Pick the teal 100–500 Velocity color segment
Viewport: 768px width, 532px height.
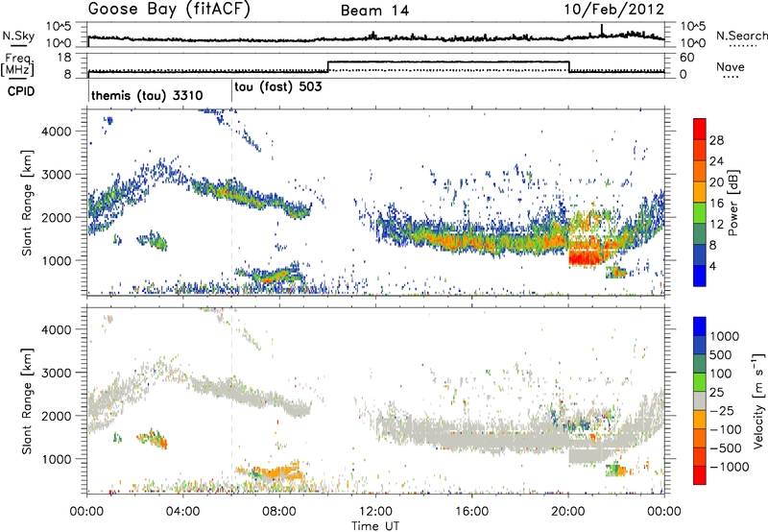pos(700,364)
